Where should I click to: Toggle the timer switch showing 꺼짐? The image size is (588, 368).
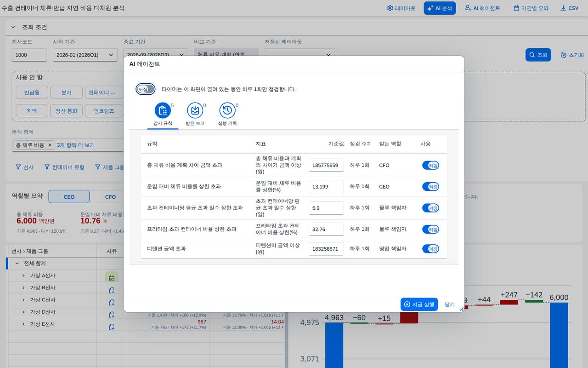tap(146, 89)
